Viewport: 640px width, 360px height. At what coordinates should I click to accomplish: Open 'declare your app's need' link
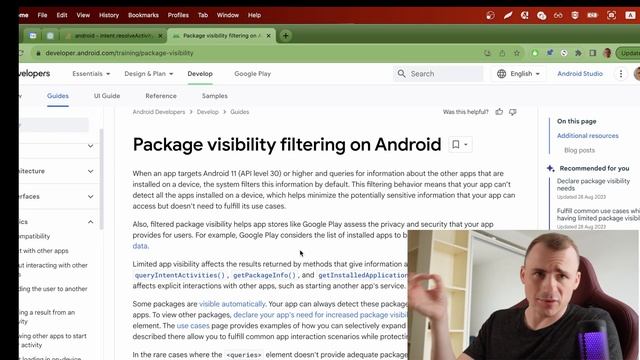tap(320, 315)
